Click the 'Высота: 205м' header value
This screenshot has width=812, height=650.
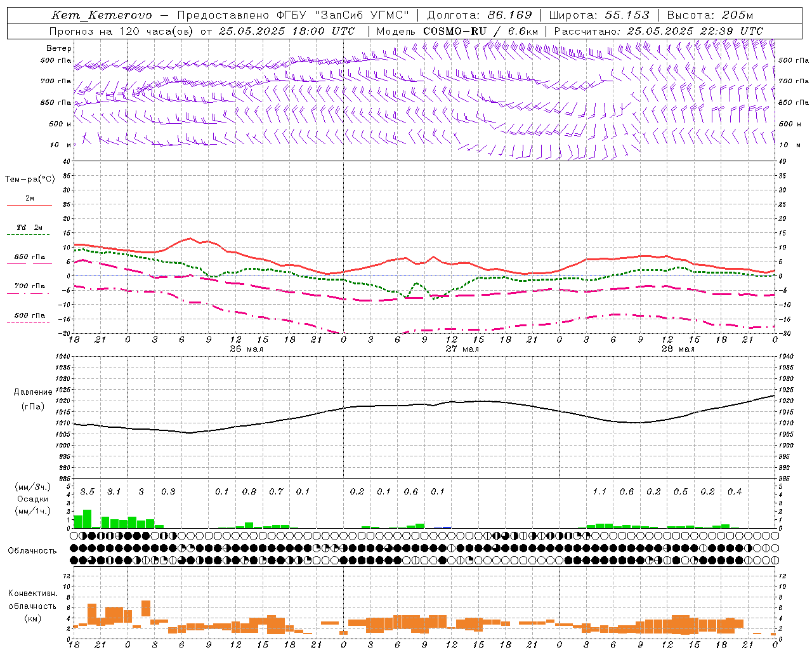[710, 15]
